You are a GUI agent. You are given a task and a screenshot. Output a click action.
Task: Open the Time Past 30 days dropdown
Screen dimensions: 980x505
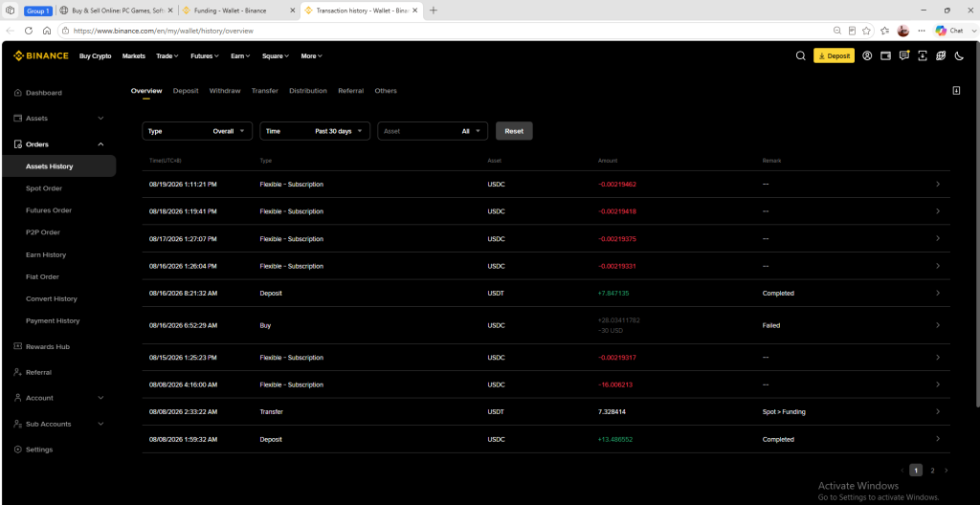[x=315, y=131]
